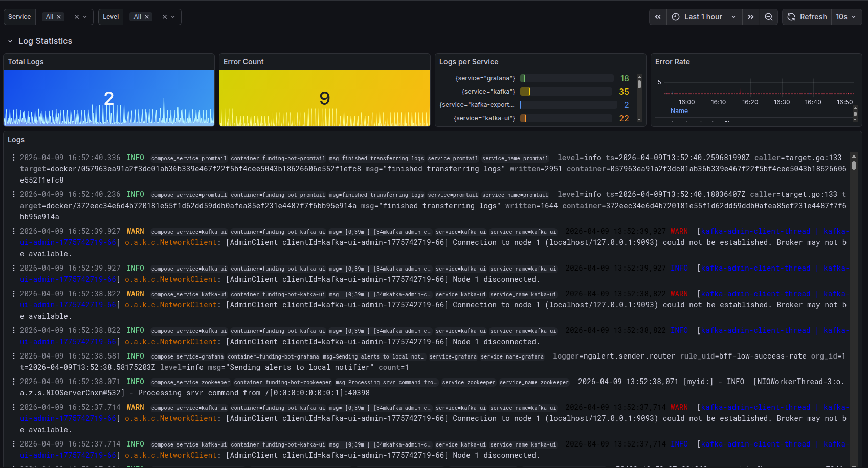Open the Total Logs panel title menu
This screenshot has height=468, width=868.
(x=26, y=61)
